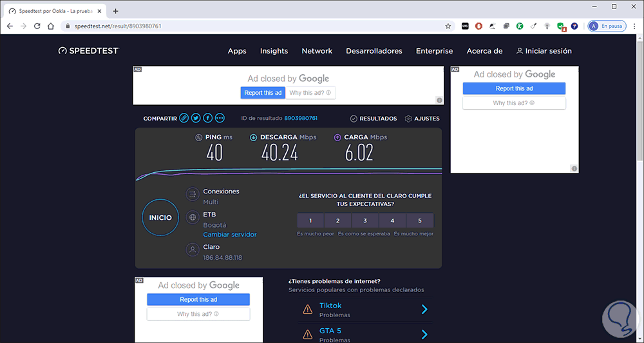This screenshot has width=644, height=343.
Task: Click the Claro provider user icon
Action: tap(192, 250)
